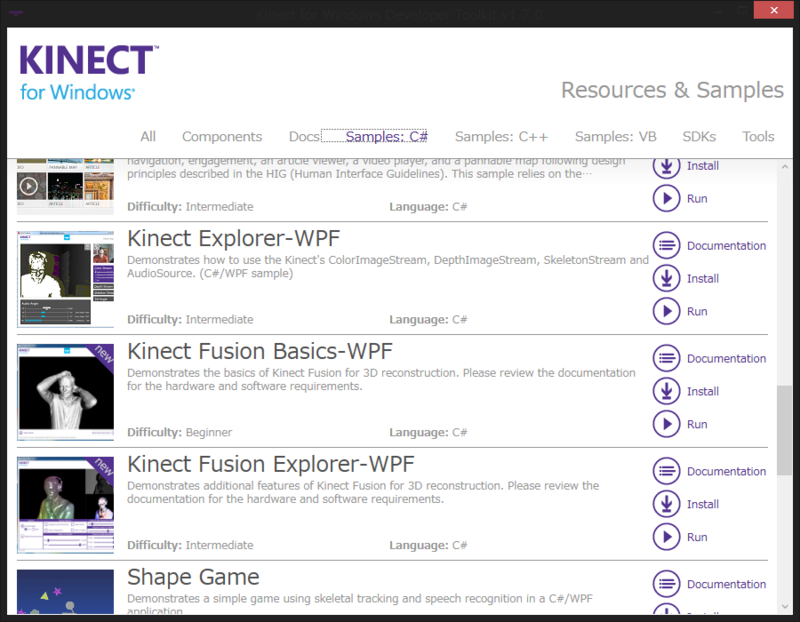This screenshot has width=800, height=622.
Task: Click 'Difficulty: Beginner' text for Fusion Basics
Action: click(x=180, y=432)
